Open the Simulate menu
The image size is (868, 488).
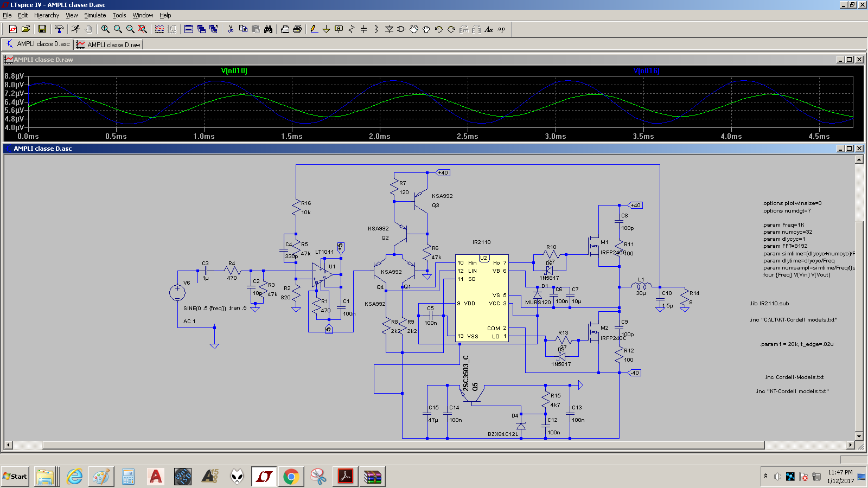point(95,15)
